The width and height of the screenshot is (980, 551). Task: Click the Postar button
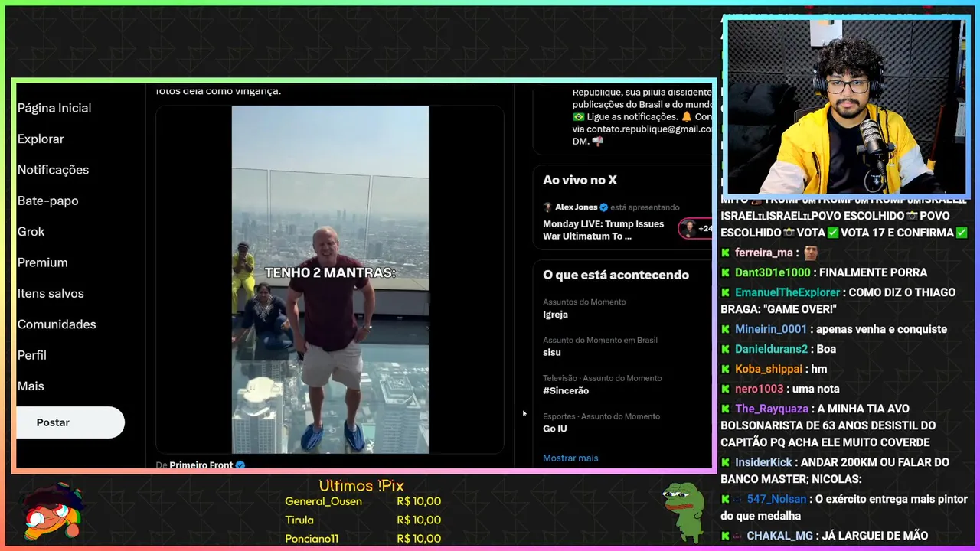click(x=70, y=422)
